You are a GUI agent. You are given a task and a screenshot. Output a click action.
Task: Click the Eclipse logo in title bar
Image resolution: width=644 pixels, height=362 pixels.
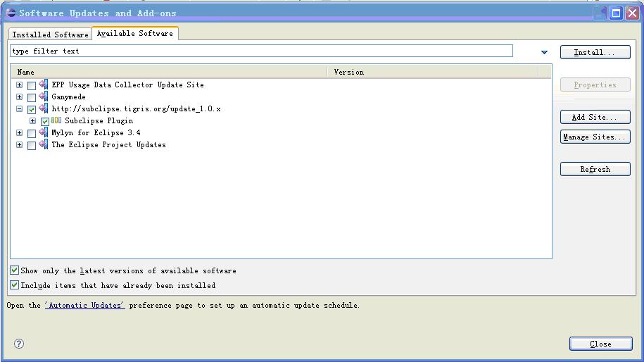pos(11,13)
